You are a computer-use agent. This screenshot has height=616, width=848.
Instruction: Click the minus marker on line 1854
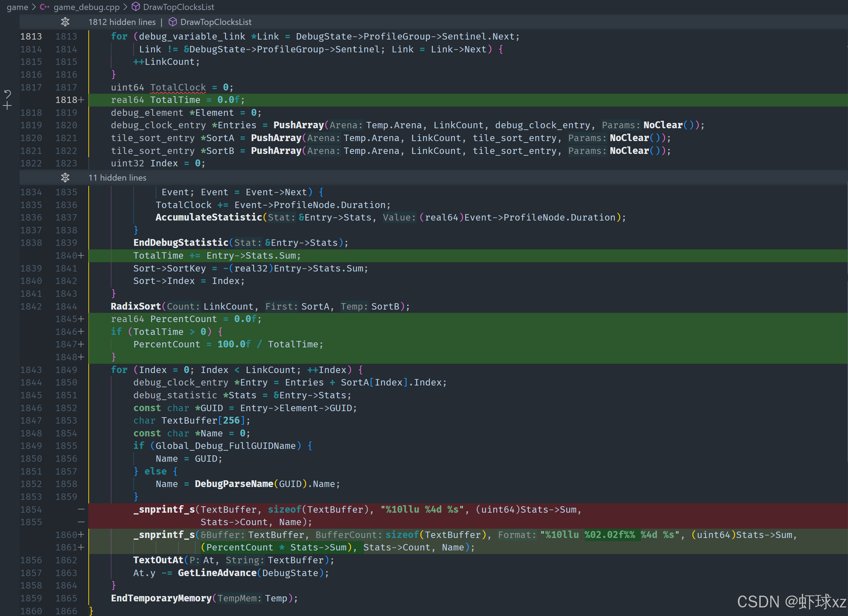[81, 509]
